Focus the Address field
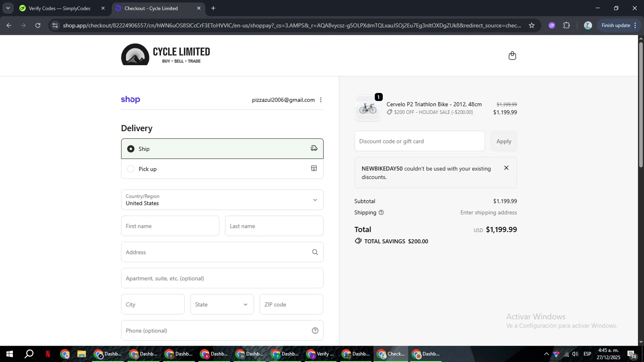Viewport: 644px width, 362px height. tap(222, 252)
